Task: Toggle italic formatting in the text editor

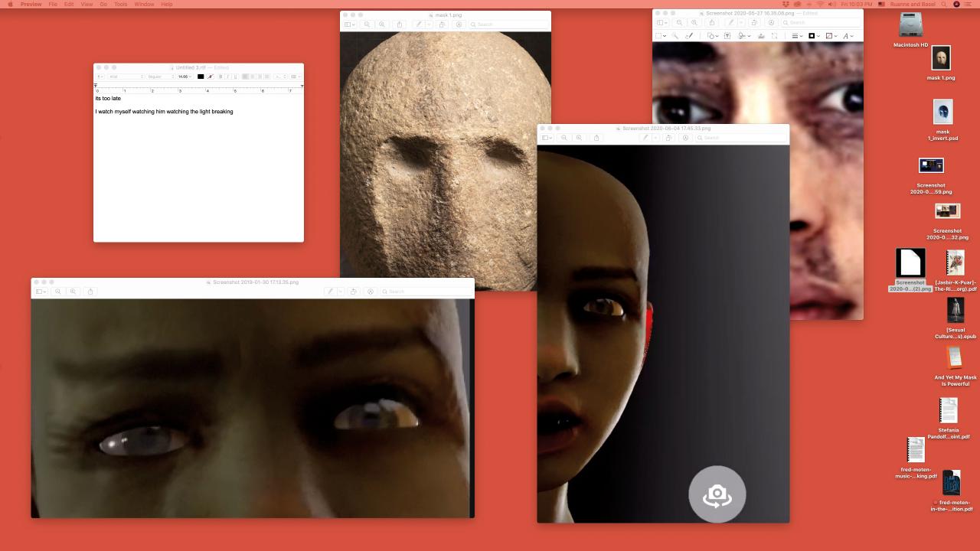Action: [227, 77]
